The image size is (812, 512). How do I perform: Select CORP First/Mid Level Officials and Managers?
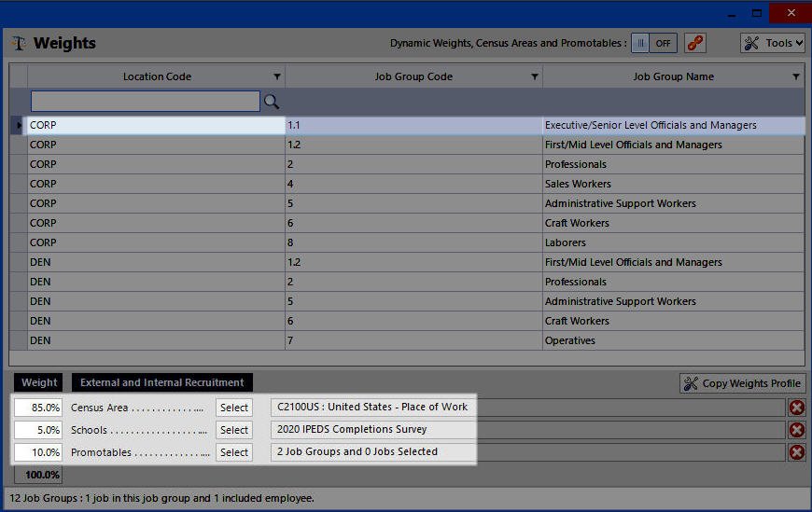point(407,145)
